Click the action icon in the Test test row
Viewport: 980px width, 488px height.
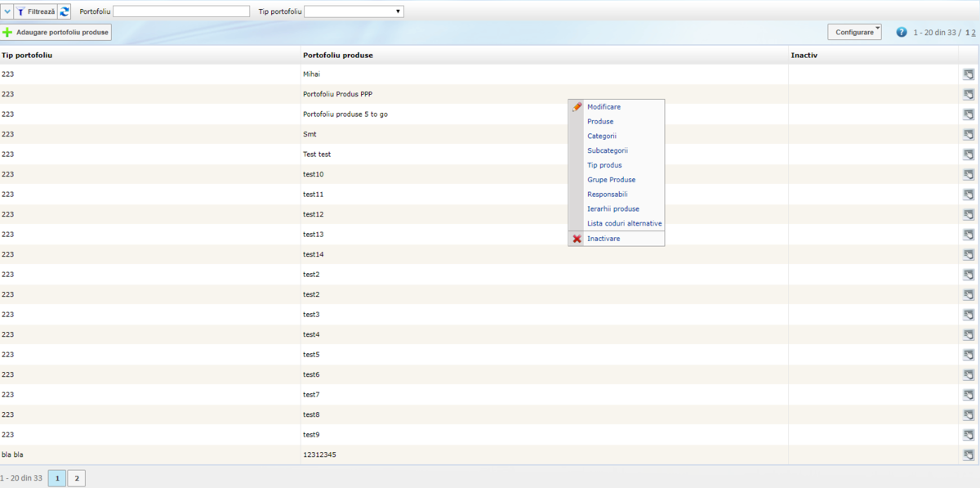[969, 154]
